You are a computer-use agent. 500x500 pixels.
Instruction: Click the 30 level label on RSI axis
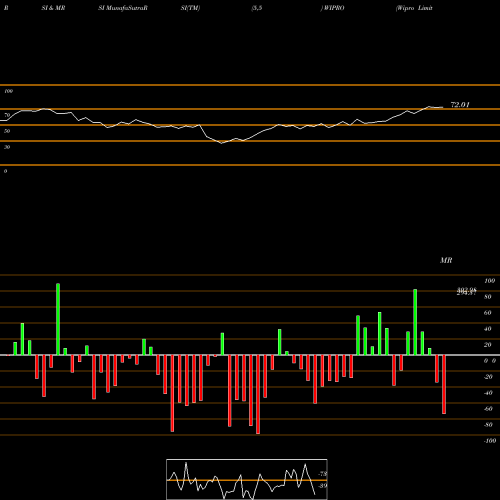tap(7, 147)
